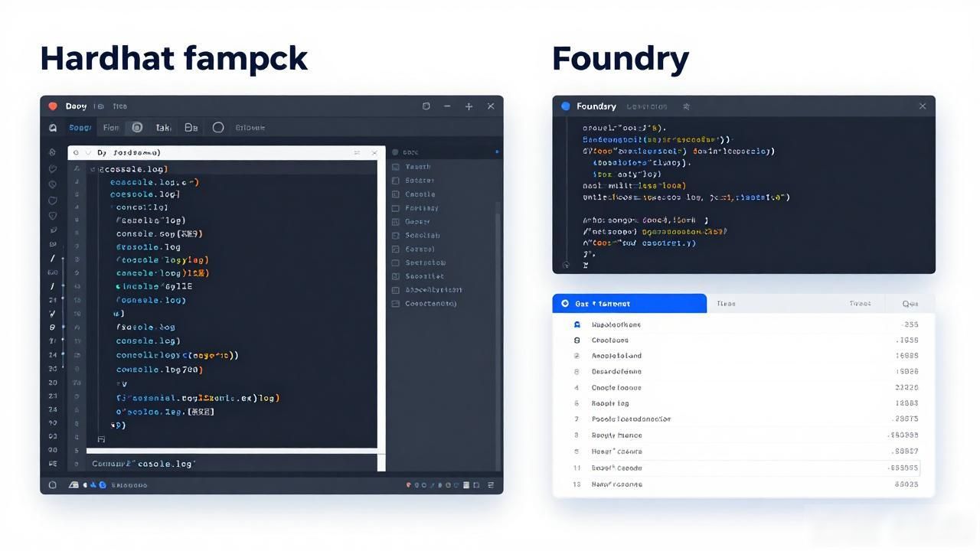Viewport: 980px width, 551px height.
Task: Click the small icon below the last Hardhat code line
Action: coord(101,439)
